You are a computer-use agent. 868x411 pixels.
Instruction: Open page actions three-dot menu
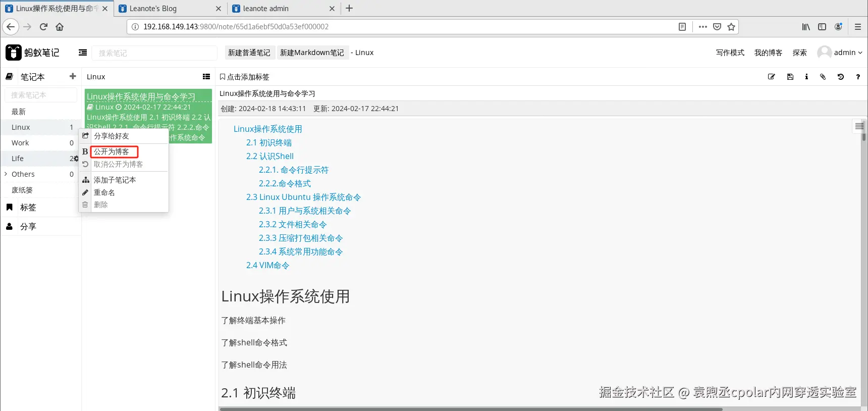[703, 27]
